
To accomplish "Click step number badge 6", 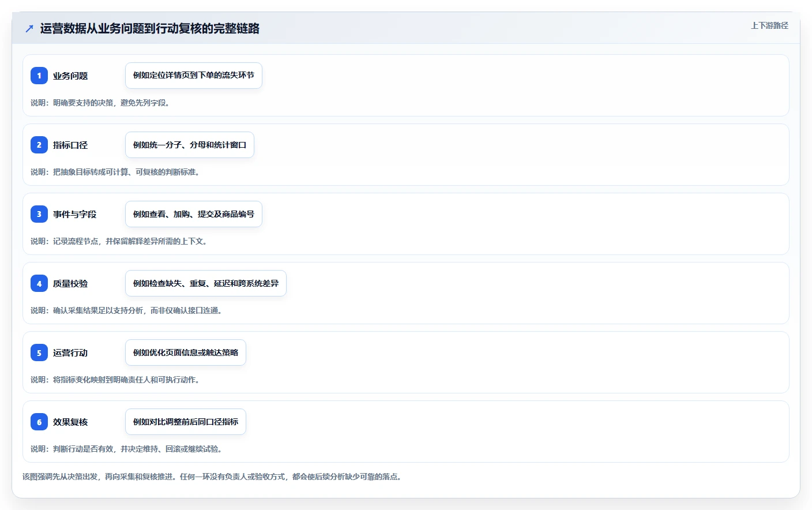I will point(39,422).
